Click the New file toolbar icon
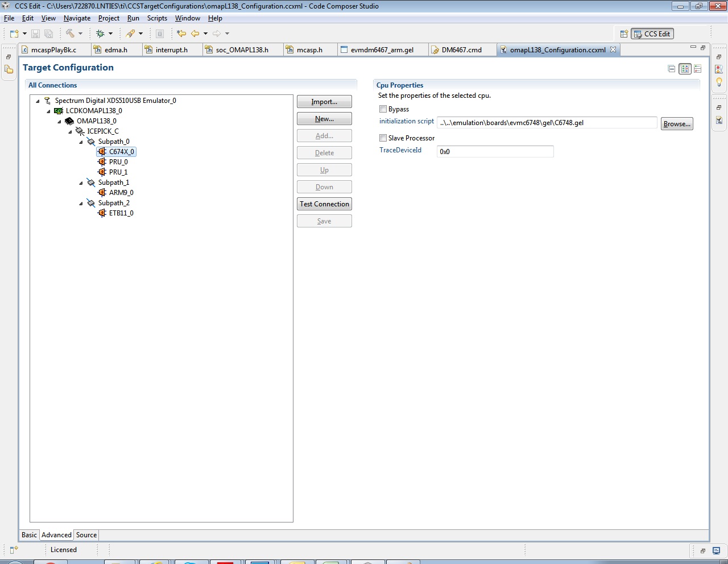This screenshot has width=728, height=564. (x=14, y=34)
